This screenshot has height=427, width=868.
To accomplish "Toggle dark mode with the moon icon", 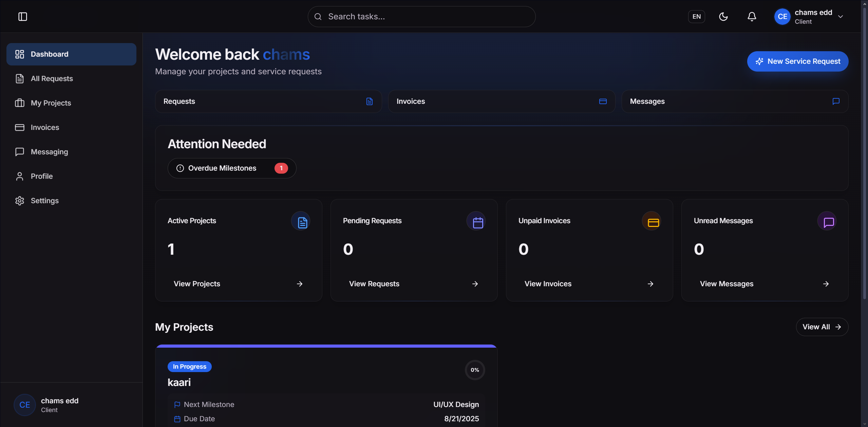I will (723, 16).
